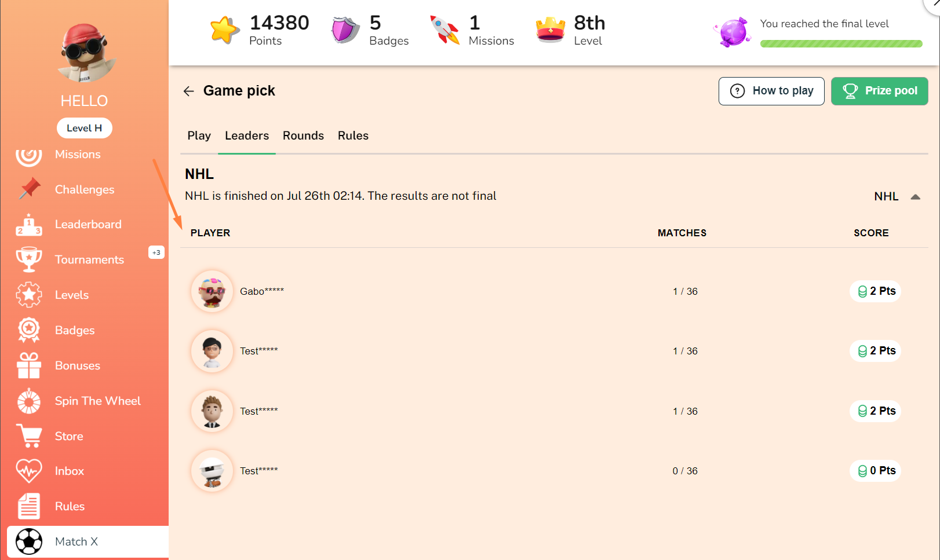Image resolution: width=940 pixels, height=560 pixels.
Task: Click the Store shopping cart icon
Action: [x=29, y=436]
